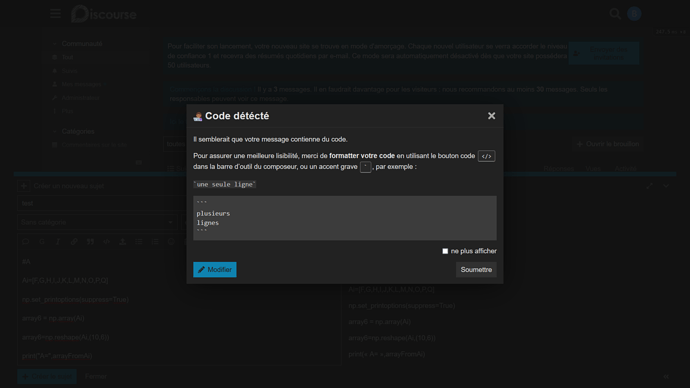690x388 pixels.
Task: Click the composer quote-bubble toolbar icon
Action: pos(26,242)
